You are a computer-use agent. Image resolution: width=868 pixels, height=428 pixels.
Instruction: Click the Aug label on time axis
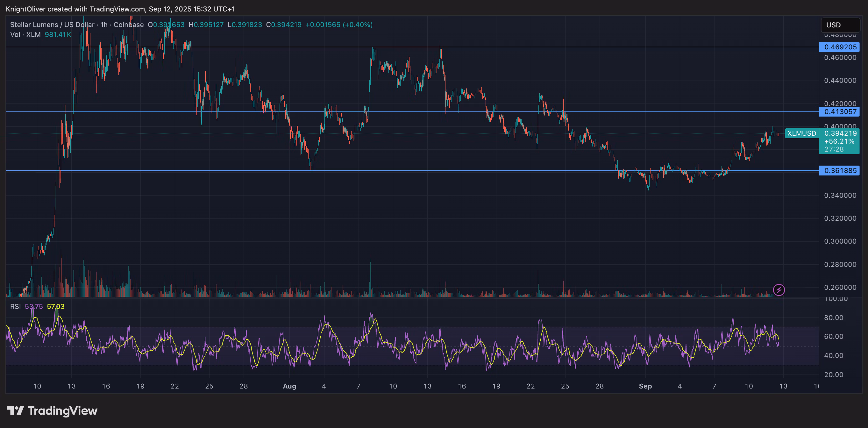(290, 386)
